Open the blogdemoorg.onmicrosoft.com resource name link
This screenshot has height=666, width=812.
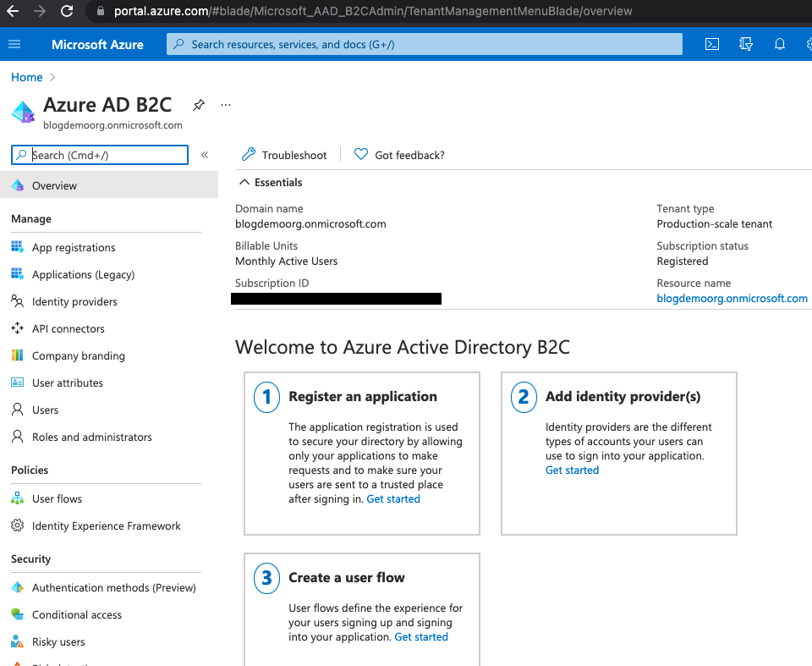pyautogui.click(x=732, y=299)
